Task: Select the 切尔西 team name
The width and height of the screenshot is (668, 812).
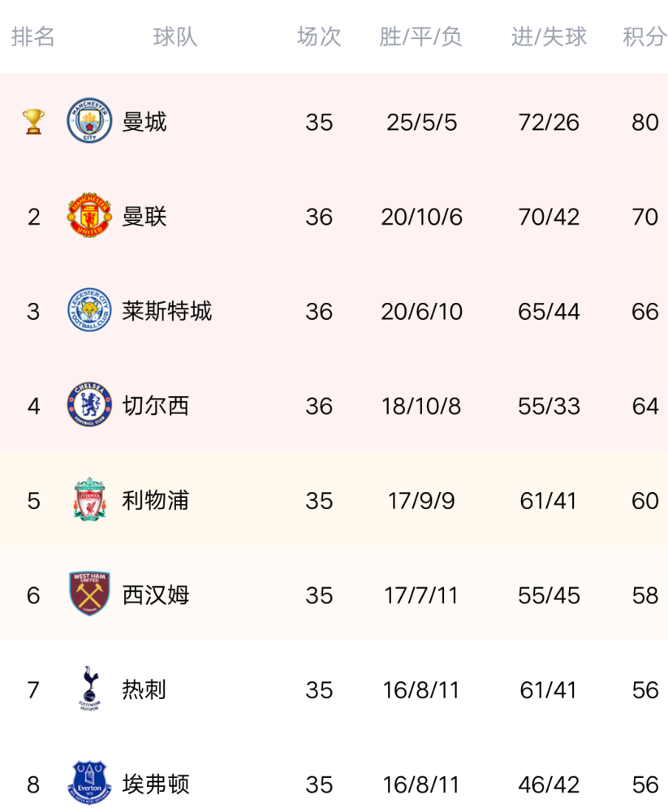Action: 155,406
